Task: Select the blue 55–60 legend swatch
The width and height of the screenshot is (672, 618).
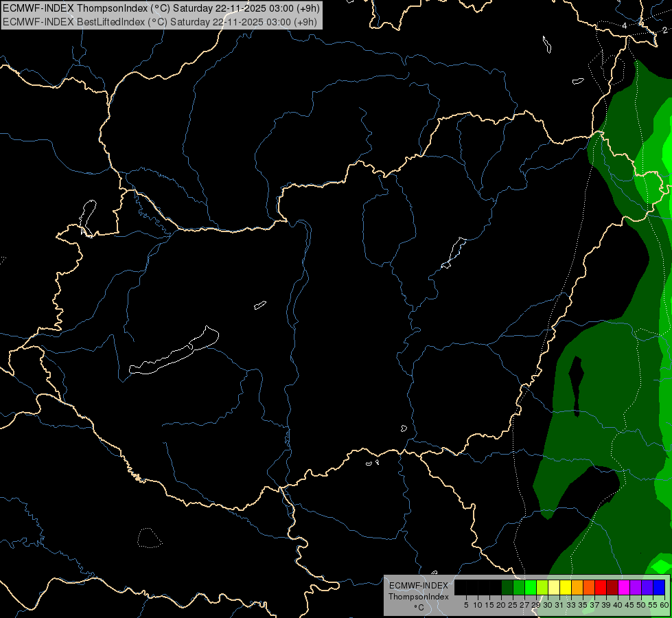Action: [x=659, y=587]
